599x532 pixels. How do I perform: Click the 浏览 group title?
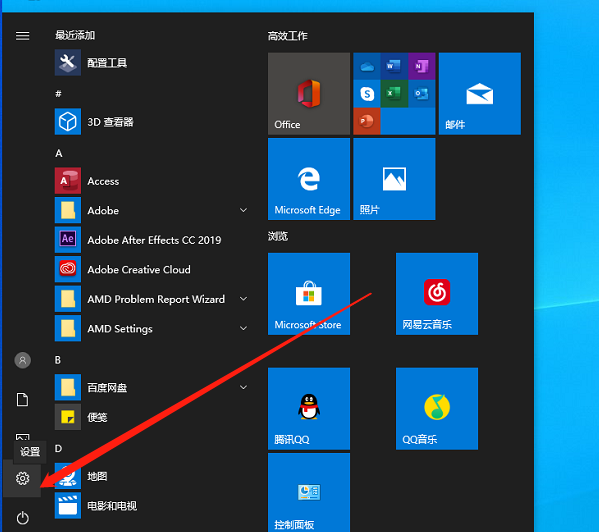[x=278, y=236]
